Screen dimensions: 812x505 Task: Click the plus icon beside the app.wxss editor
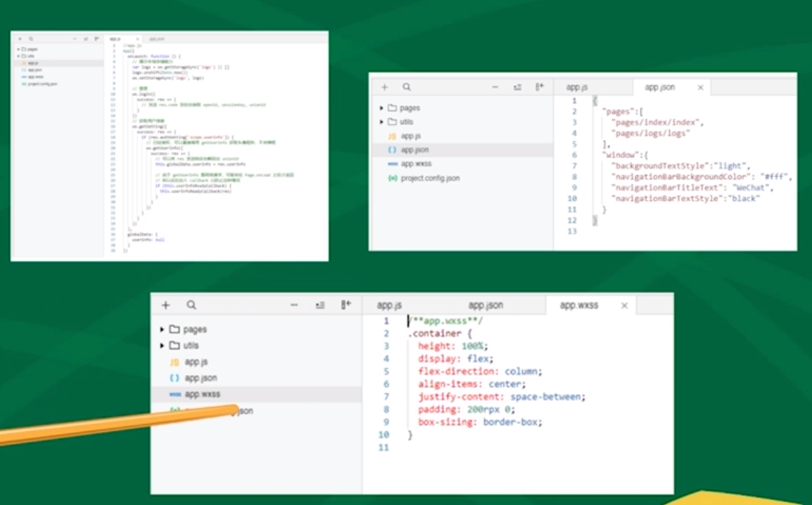[x=165, y=305]
